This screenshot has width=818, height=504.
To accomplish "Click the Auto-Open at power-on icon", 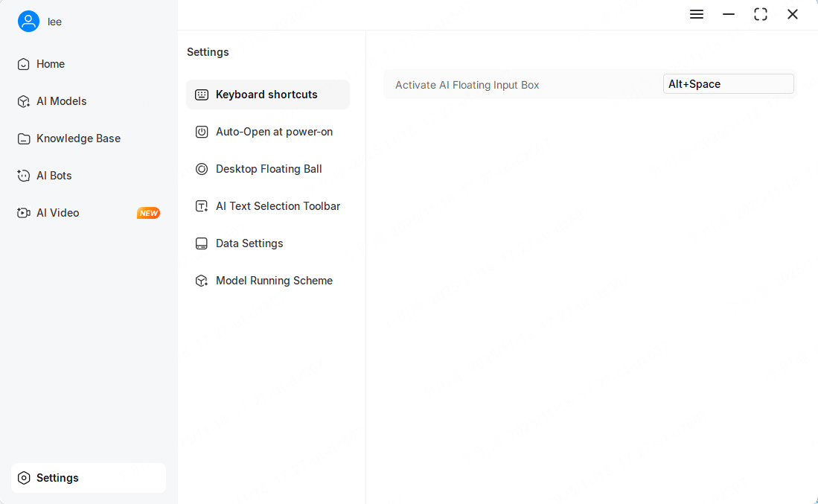I will 202,132.
